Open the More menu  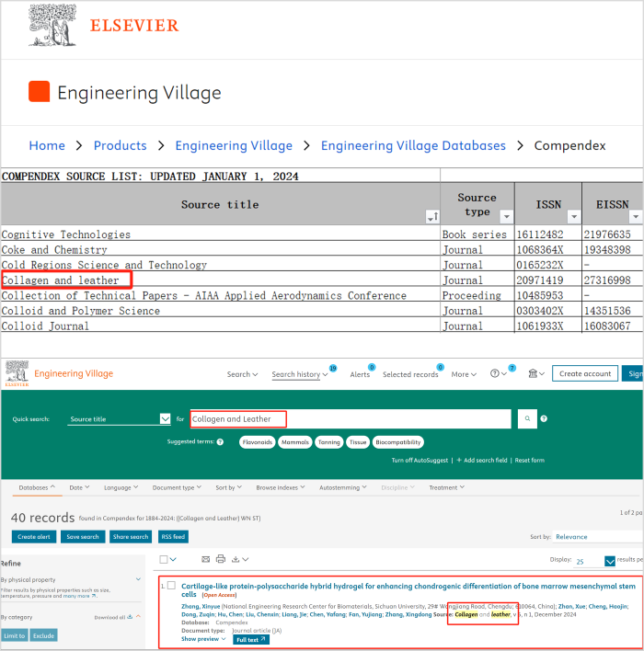point(464,374)
